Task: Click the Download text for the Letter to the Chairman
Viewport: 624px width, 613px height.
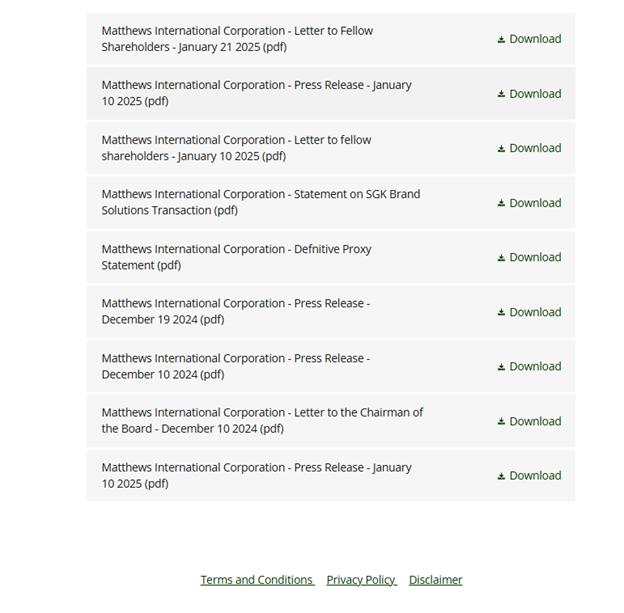Action: (x=535, y=421)
